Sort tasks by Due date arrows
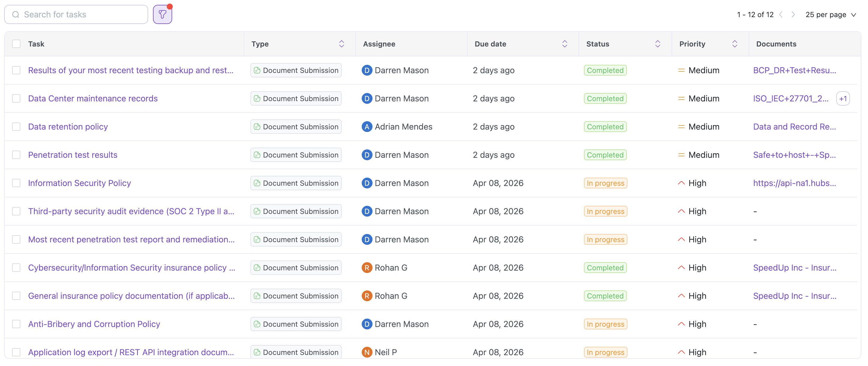The image size is (868, 366). [564, 44]
